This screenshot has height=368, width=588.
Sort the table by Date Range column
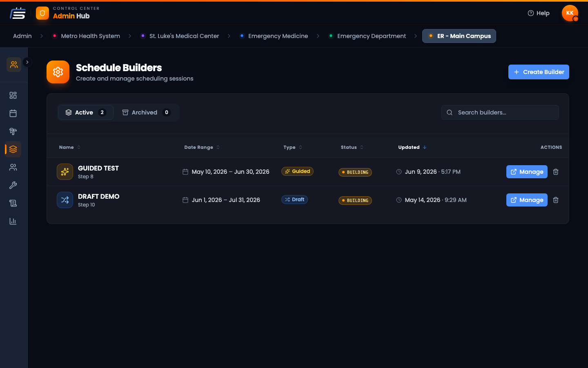pyautogui.click(x=202, y=147)
